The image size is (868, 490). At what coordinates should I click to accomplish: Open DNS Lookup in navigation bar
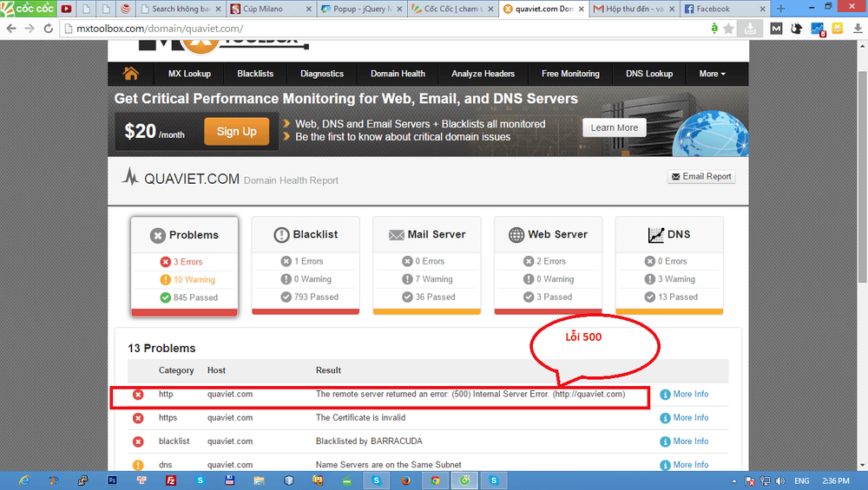(x=648, y=74)
